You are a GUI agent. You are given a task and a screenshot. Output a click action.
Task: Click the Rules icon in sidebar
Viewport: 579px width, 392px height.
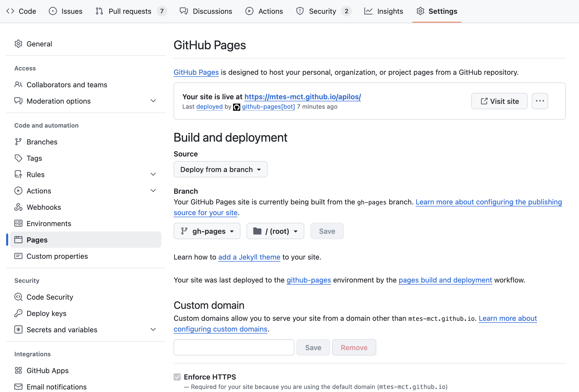click(18, 175)
